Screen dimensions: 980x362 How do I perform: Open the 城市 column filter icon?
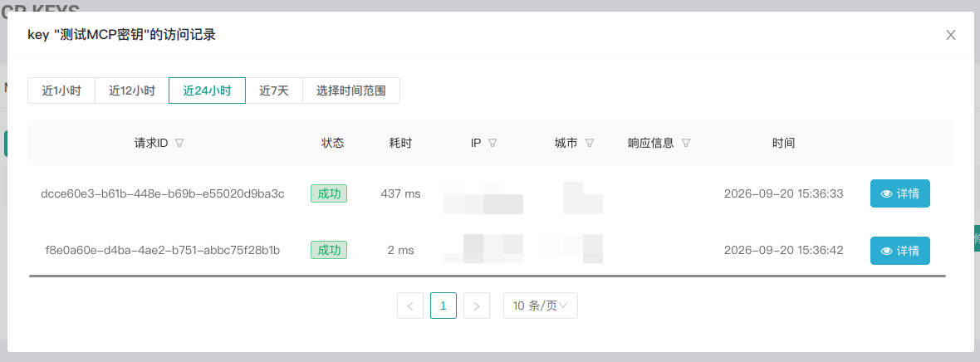pyautogui.click(x=590, y=143)
